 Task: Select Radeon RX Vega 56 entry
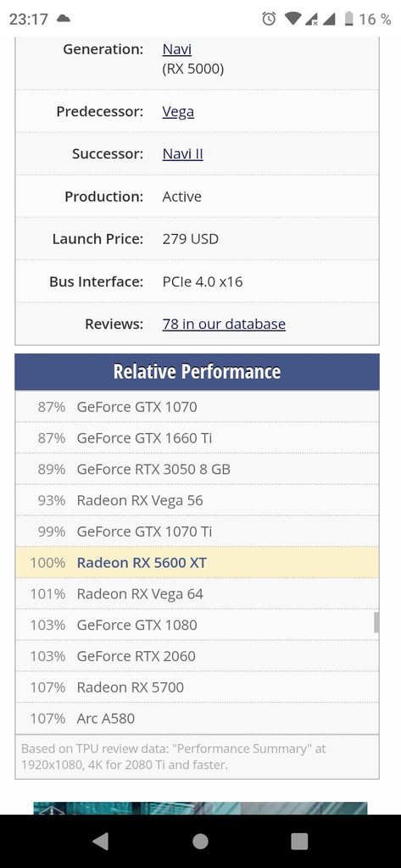click(198, 500)
